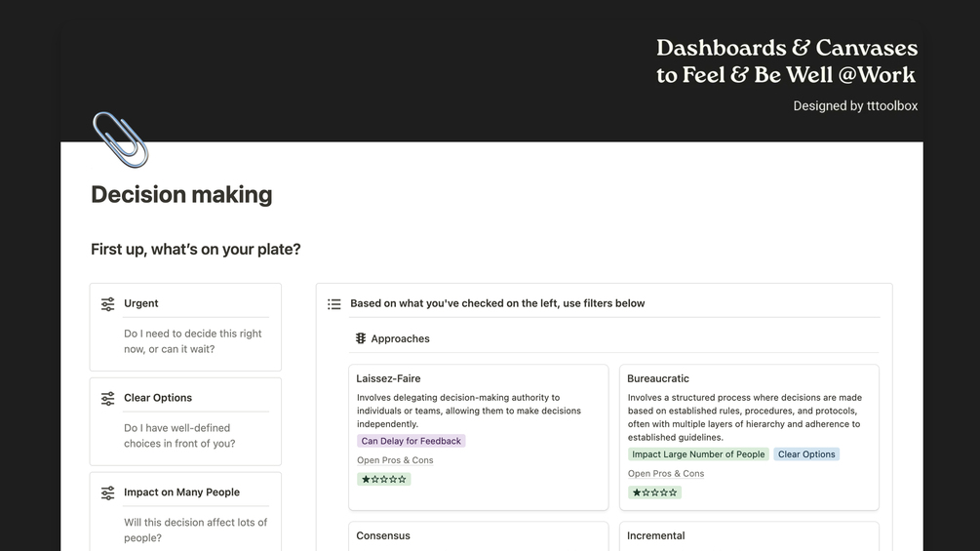Viewport: 980px width, 551px height.
Task: Open the Incremental approach card
Action: point(656,535)
